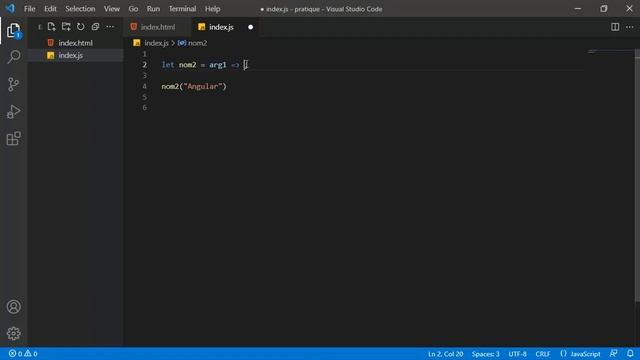Open the Run menu
The width and height of the screenshot is (640, 360).
[x=153, y=9]
